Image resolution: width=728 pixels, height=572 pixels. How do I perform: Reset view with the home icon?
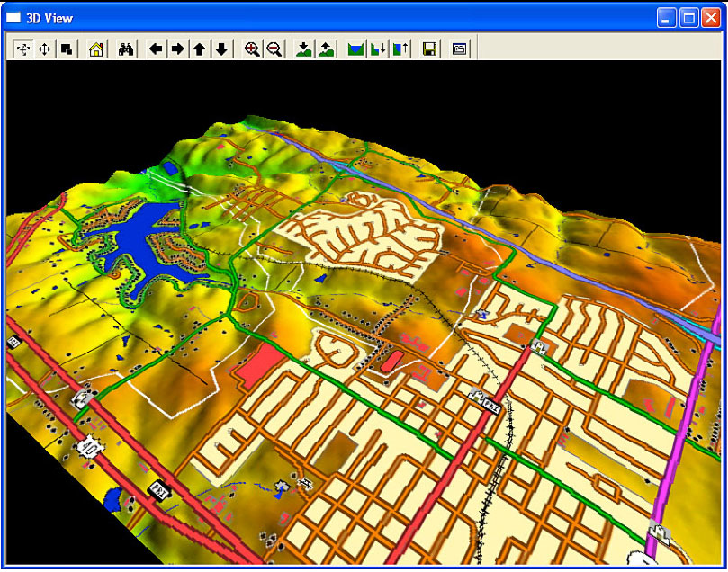96,49
